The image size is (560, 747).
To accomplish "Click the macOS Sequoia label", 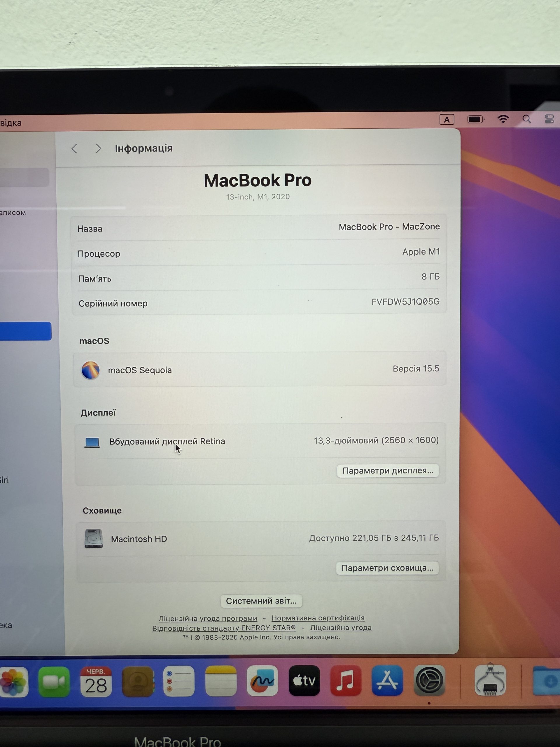I will click(x=140, y=370).
